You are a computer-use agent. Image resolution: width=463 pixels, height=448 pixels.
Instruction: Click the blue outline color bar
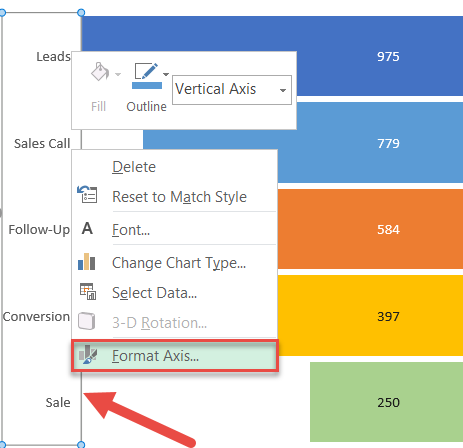click(147, 85)
